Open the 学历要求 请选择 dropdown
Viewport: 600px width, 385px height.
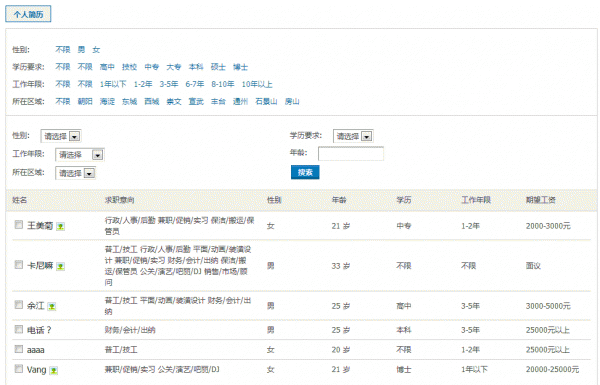coord(353,136)
